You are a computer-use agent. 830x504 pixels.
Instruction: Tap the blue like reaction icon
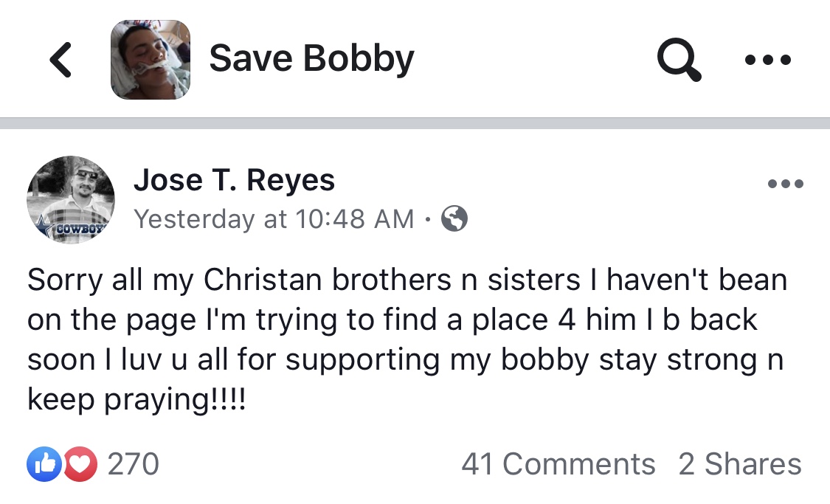[44, 464]
